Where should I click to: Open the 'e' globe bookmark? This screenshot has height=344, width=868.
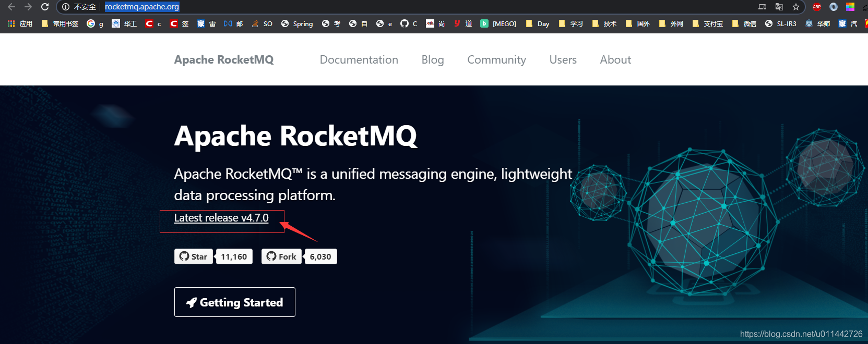click(384, 23)
